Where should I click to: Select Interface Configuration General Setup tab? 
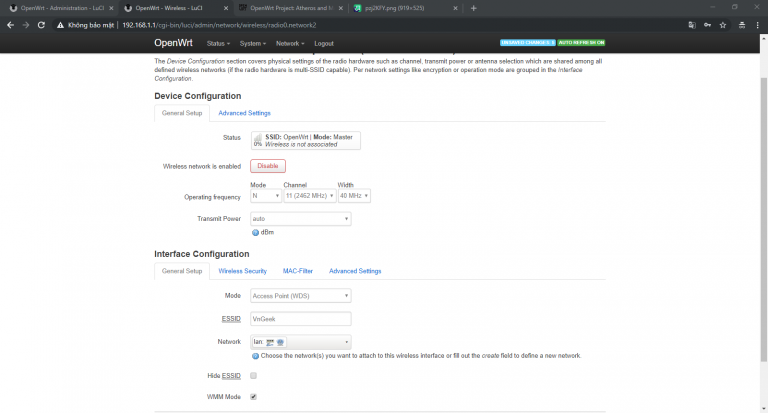(x=182, y=271)
